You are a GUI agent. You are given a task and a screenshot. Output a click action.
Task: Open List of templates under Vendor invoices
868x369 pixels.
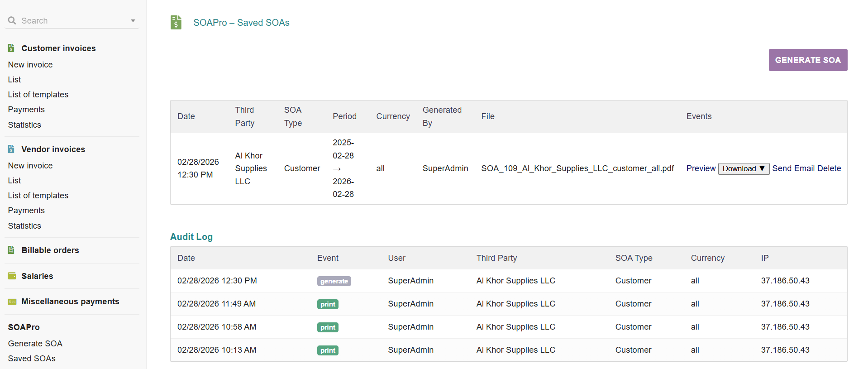(38, 195)
